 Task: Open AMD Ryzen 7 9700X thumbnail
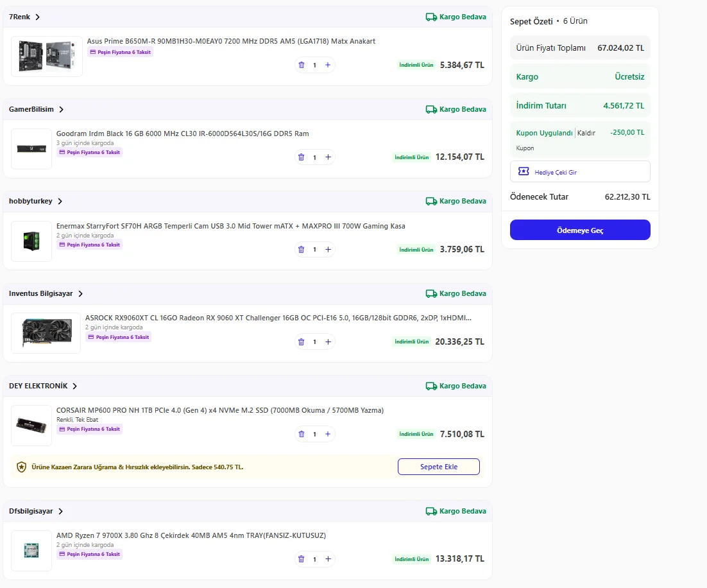31,551
